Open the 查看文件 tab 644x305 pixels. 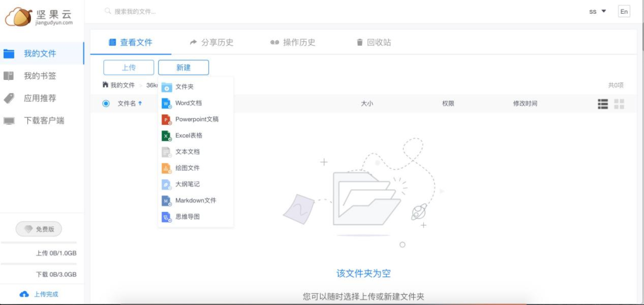point(131,42)
